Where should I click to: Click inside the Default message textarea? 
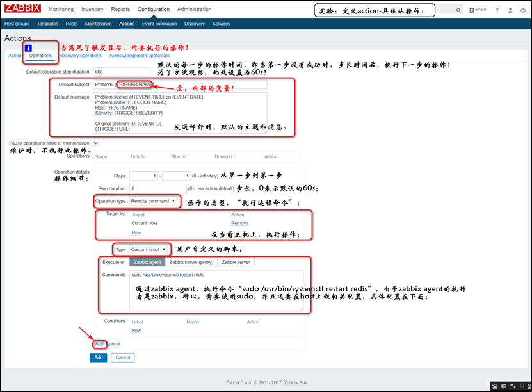coord(180,113)
